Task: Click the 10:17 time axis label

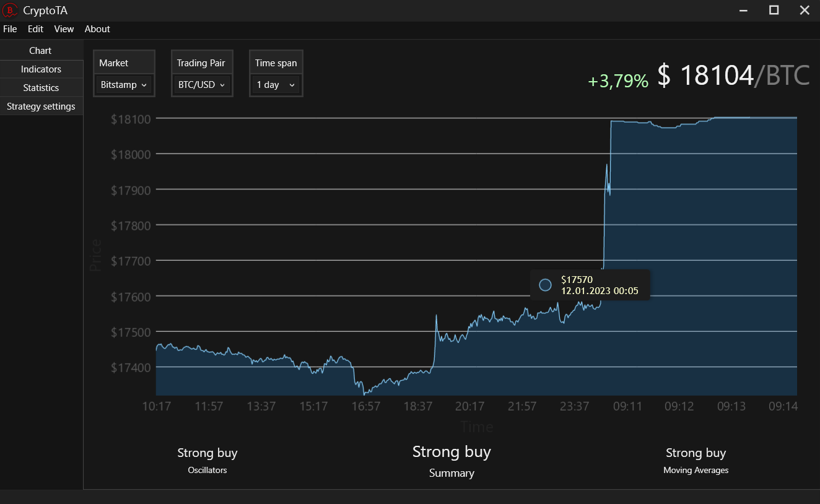Action: 157,406
